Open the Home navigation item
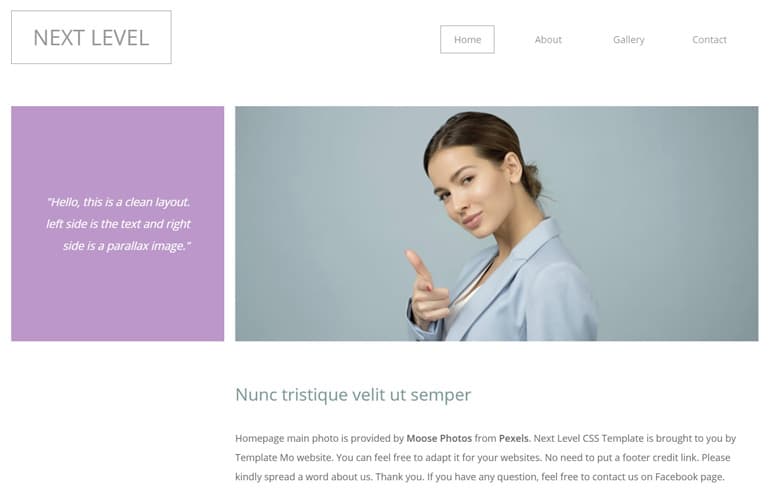This screenshot has width=770, height=490. pyautogui.click(x=467, y=40)
